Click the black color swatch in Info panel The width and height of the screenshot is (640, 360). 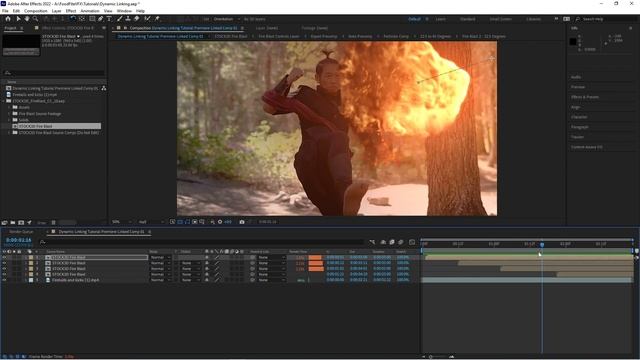tap(573, 42)
